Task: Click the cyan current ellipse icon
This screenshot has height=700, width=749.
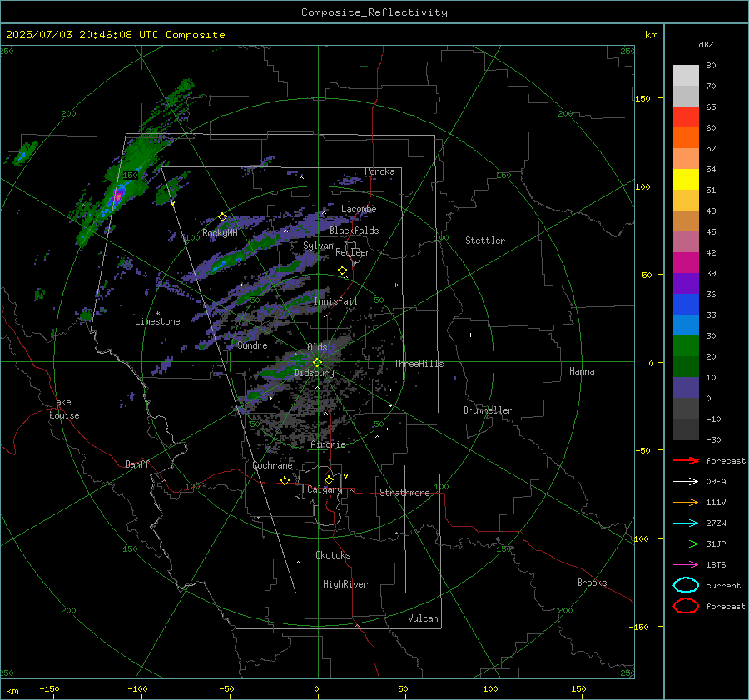Action: 686,585
